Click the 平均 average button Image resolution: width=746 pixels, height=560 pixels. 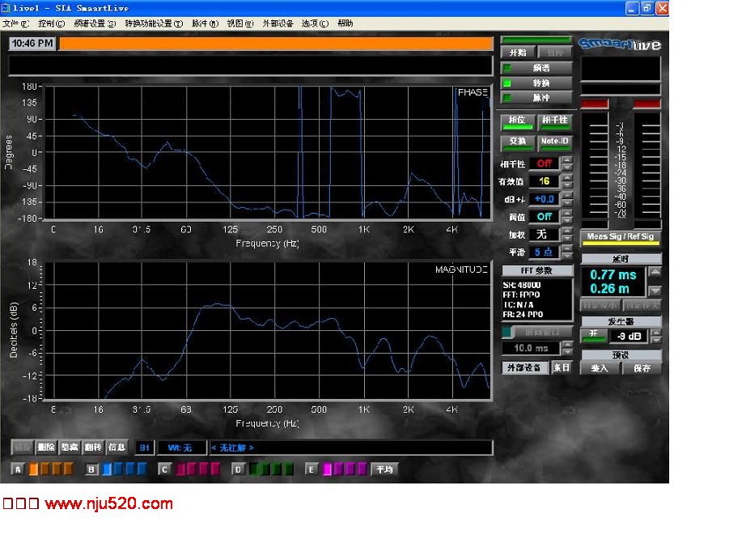(384, 469)
